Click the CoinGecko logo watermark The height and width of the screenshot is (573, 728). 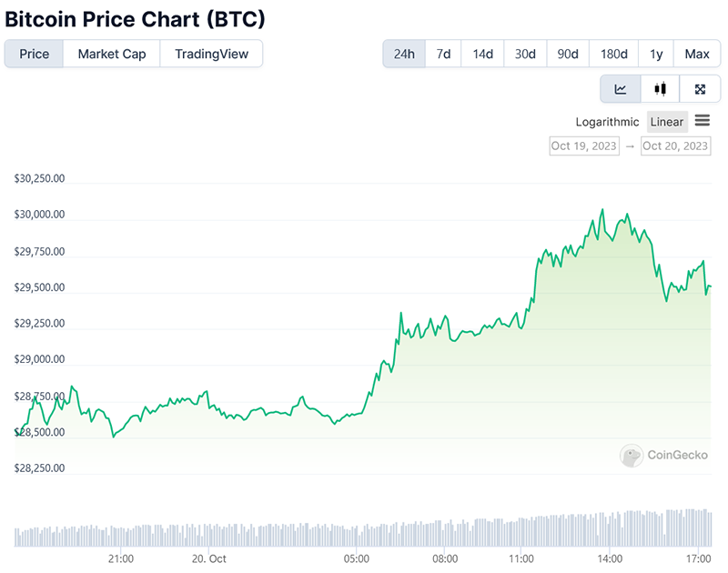[664, 456]
